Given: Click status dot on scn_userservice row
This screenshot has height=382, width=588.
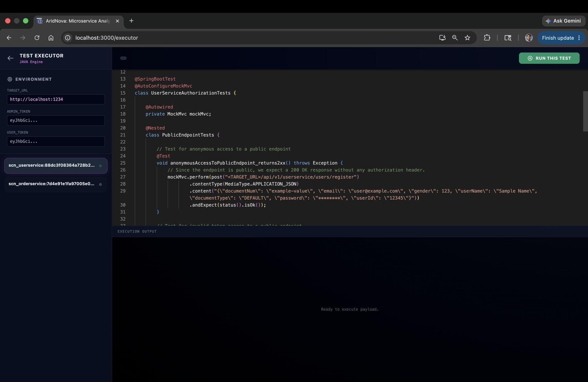Looking at the screenshot, I should point(100,166).
